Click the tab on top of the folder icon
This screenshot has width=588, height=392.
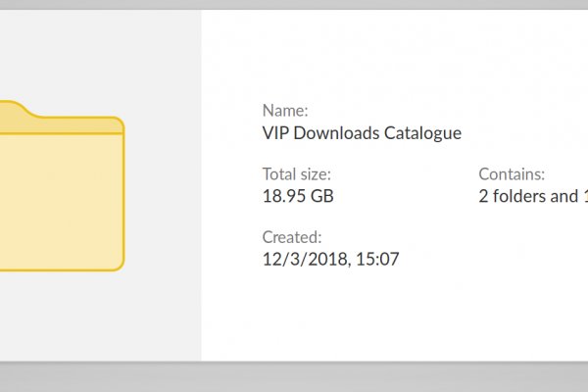[15, 110]
